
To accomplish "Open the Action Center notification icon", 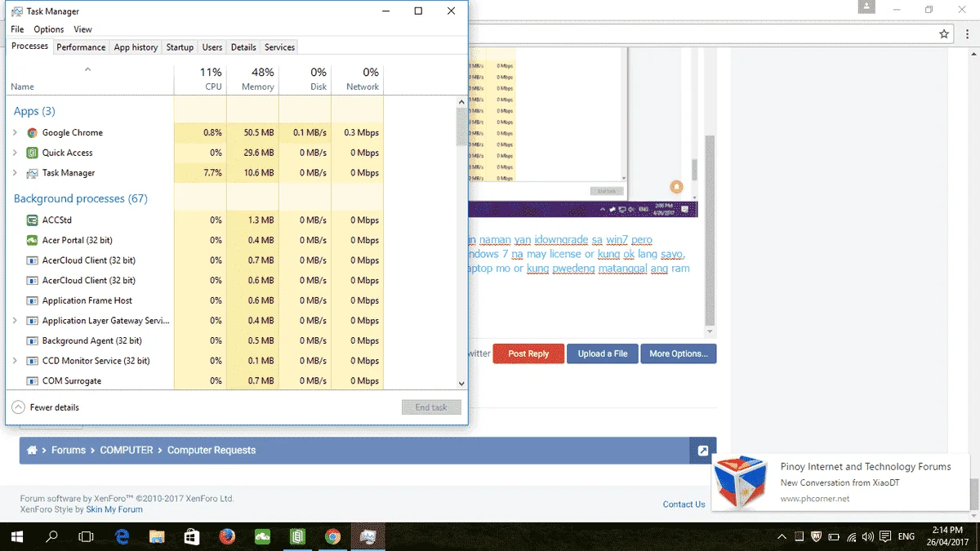I will point(884,536).
